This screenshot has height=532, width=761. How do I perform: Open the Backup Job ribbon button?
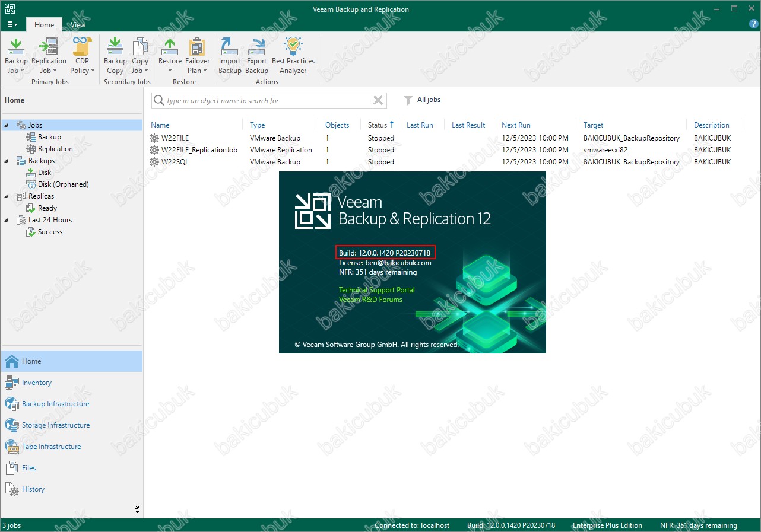[16, 56]
